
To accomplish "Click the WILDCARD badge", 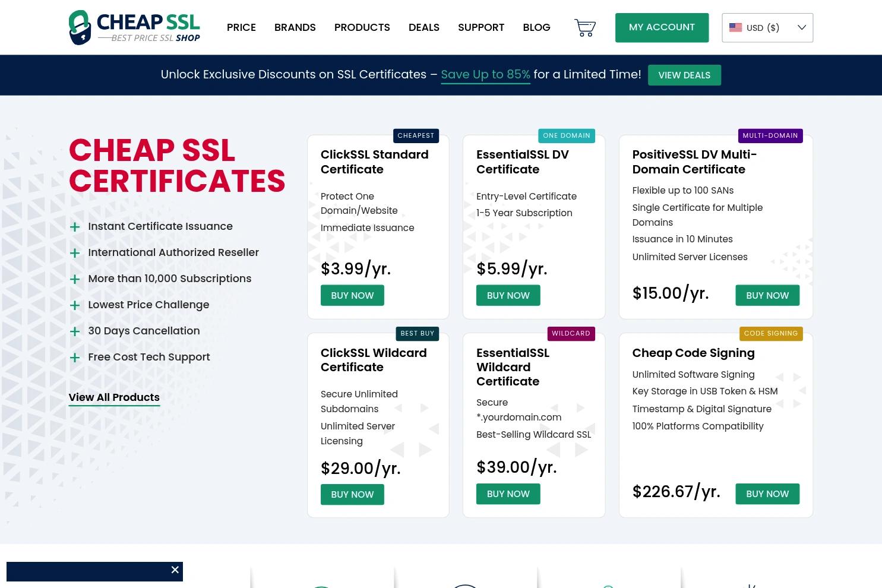I will click(571, 333).
